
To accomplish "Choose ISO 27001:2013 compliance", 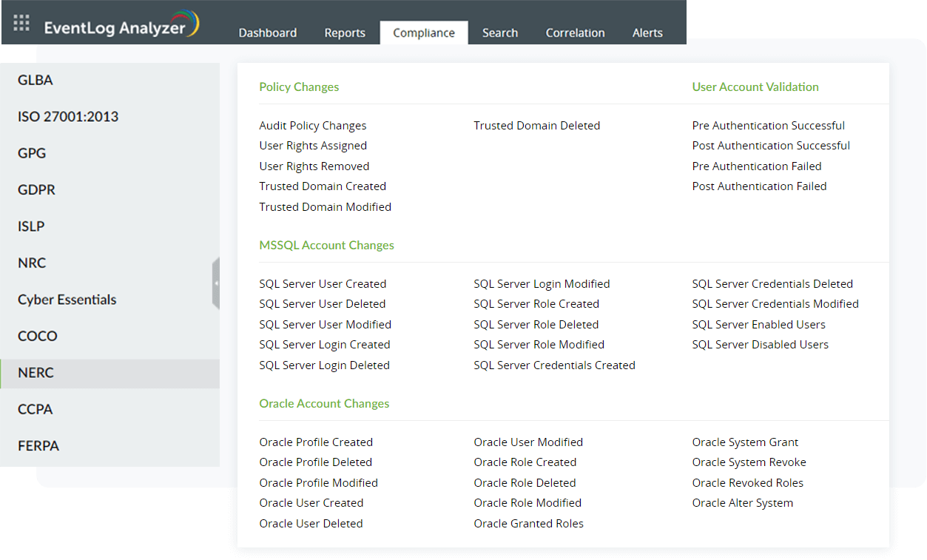I will pos(68,117).
